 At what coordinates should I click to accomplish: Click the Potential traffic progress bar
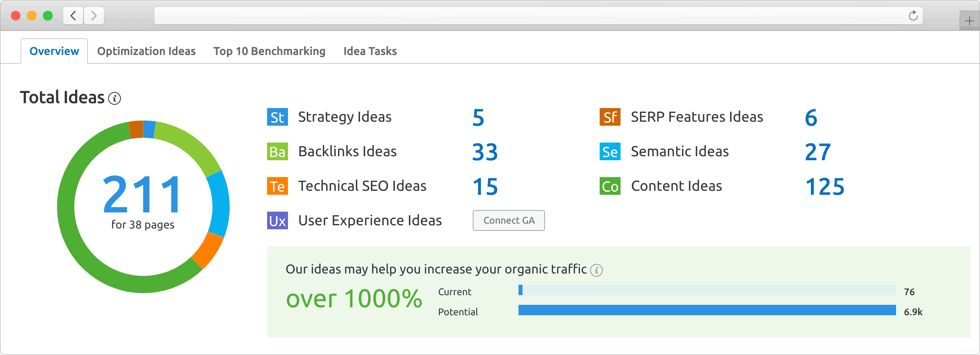click(x=707, y=310)
